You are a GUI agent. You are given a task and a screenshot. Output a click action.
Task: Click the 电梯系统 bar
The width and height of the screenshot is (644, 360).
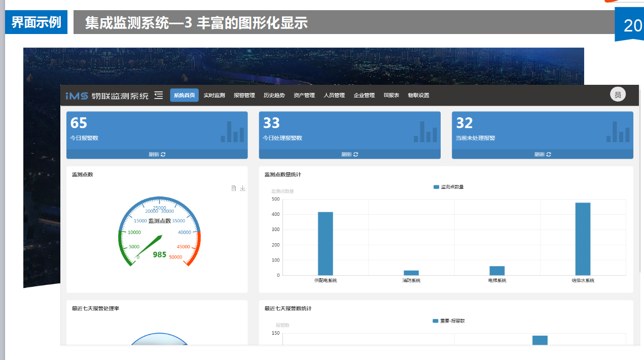coord(497,271)
